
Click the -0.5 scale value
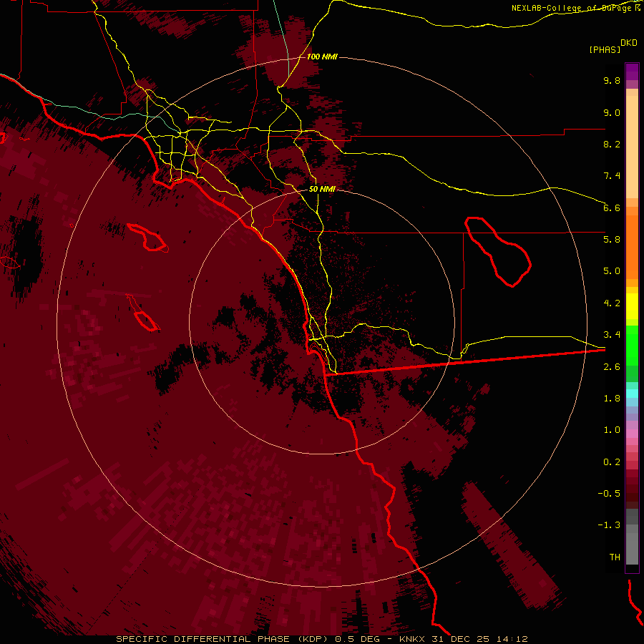(x=609, y=494)
